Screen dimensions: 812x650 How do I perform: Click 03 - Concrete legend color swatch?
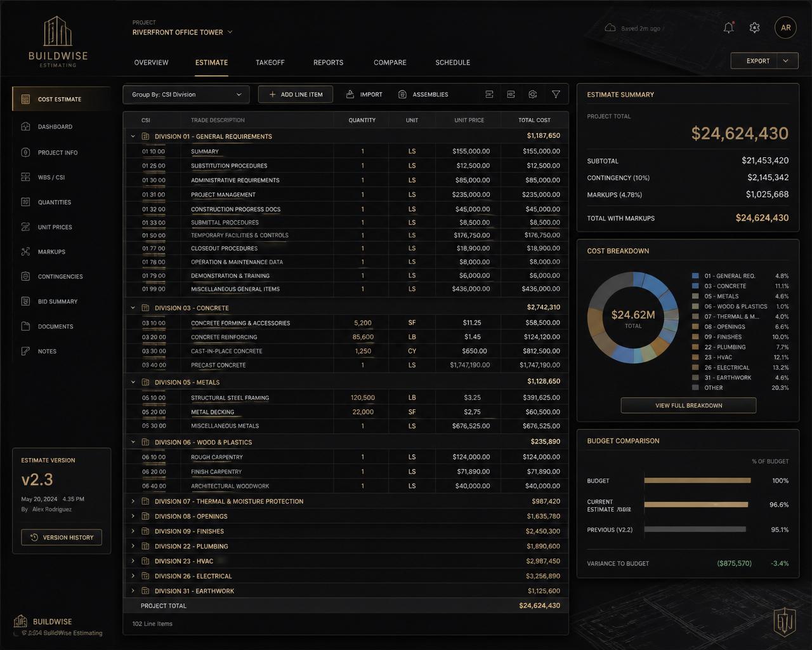(695, 286)
